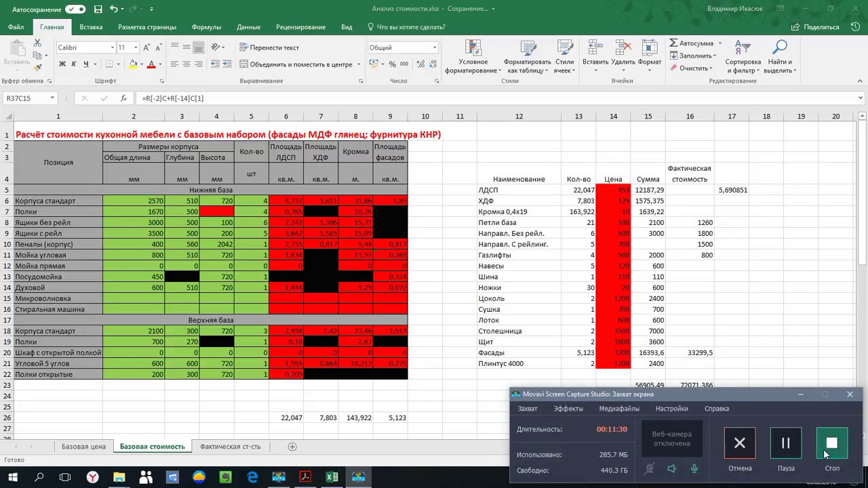
Task: Open the Name Box dropdown arrow
Action: (x=52, y=98)
